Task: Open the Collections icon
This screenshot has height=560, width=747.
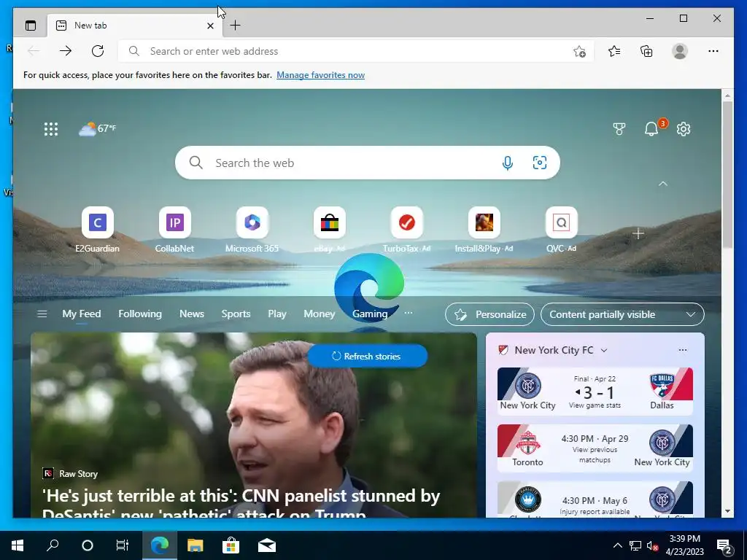Action: click(646, 51)
